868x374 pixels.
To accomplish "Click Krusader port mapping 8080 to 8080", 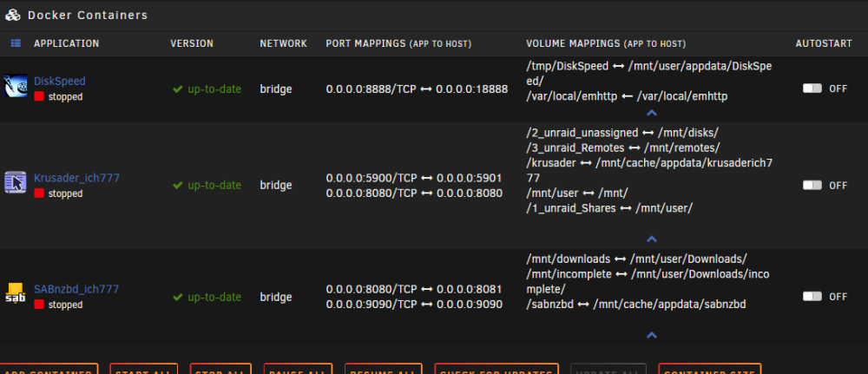I will pos(414,194).
